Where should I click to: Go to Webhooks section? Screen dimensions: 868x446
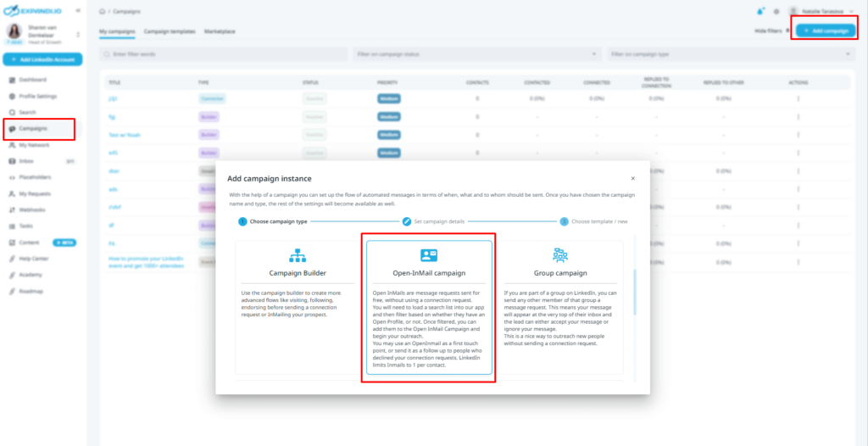tap(31, 209)
